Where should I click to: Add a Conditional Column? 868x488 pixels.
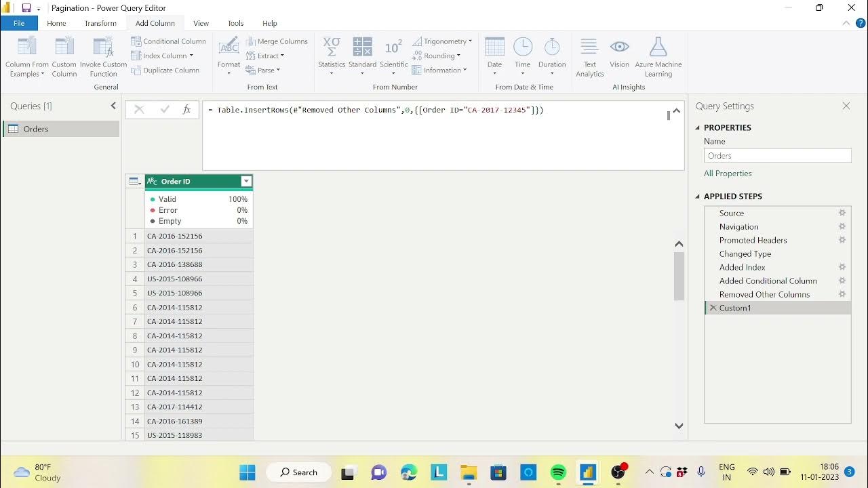coord(169,41)
